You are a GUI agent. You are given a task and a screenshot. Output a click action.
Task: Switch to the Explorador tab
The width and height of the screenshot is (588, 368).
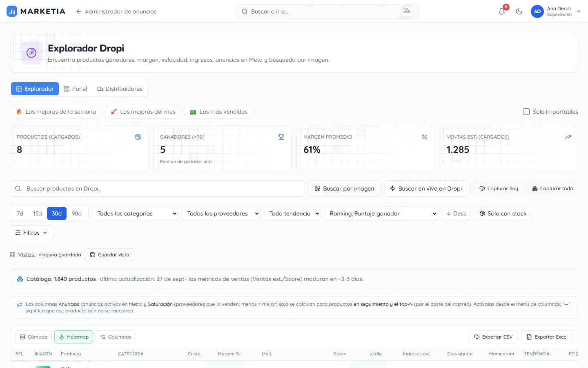coord(35,89)
